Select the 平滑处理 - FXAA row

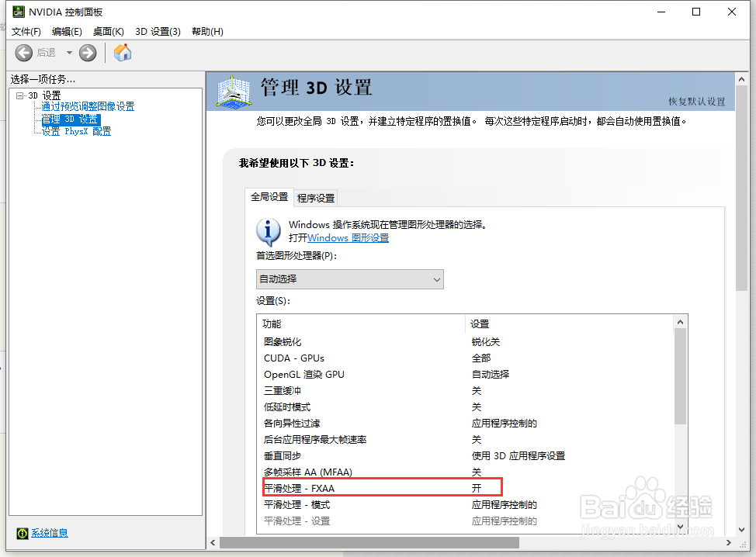click(x=465, y=489)
